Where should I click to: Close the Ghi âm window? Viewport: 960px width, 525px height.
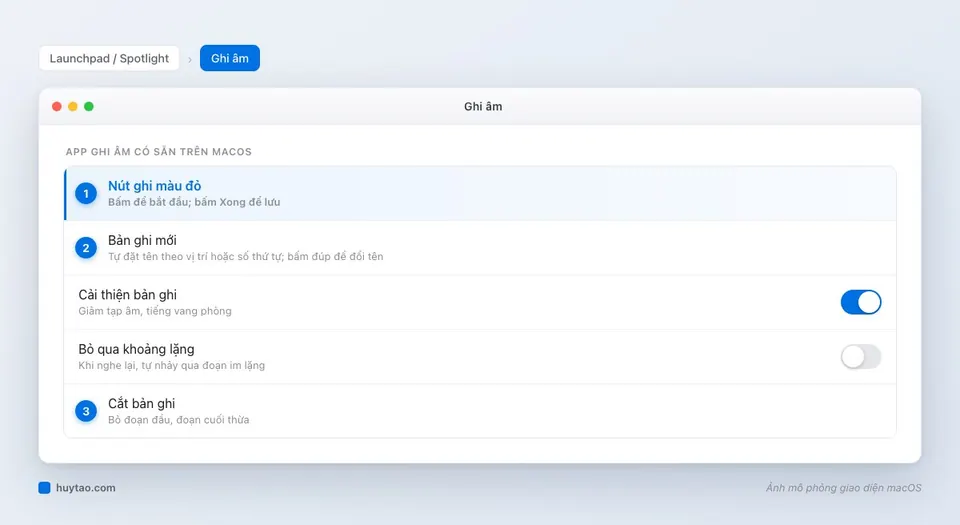point(57,106)
